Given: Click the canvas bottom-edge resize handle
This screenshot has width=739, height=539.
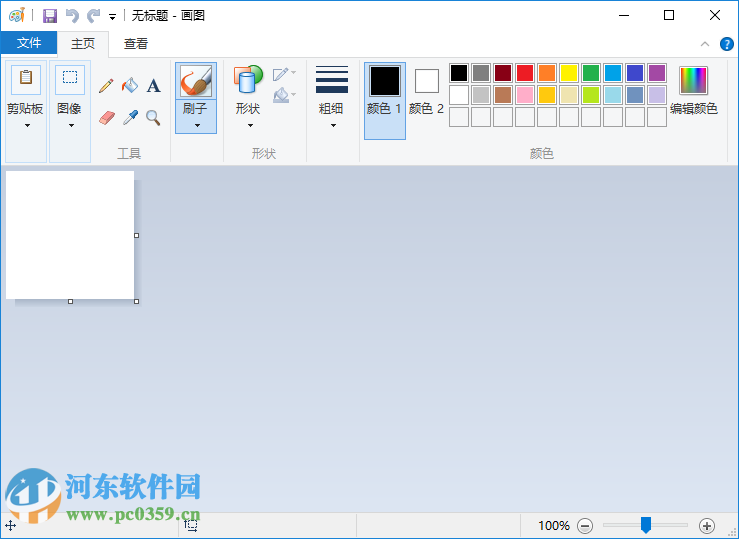Looking at the screenshot, I should coord(70,302).
